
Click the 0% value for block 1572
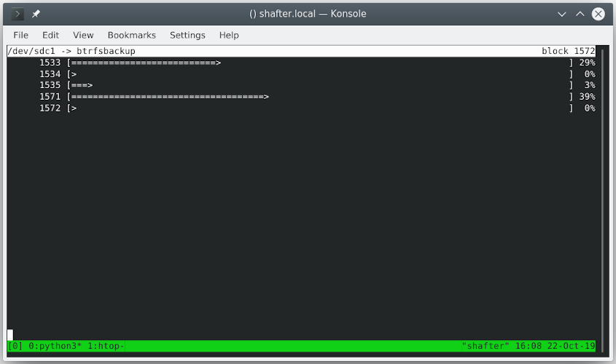click(590, 108)
